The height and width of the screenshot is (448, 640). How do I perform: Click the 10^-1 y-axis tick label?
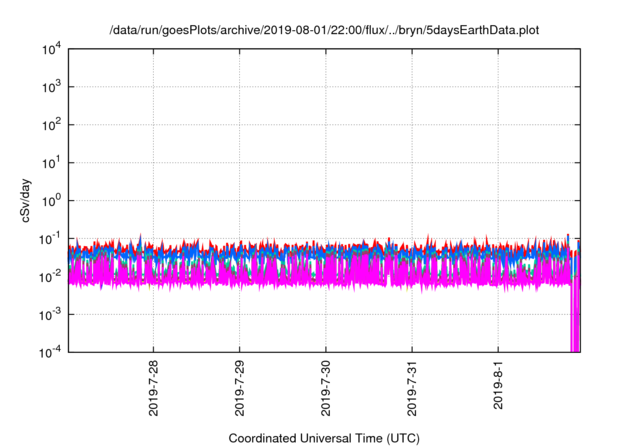pyautogui.click(x=50, y=239)
